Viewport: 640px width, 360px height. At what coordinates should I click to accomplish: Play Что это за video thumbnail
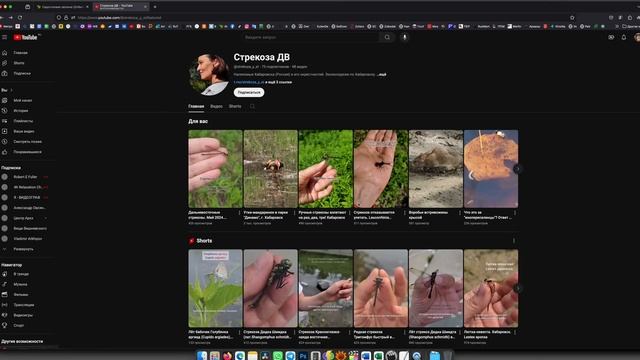491,169
